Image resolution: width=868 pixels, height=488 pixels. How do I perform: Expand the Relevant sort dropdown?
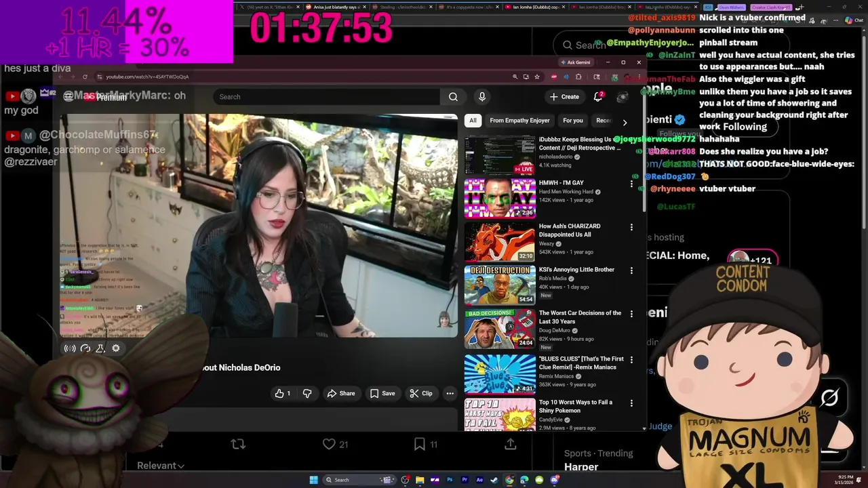[x=161, y=466]
